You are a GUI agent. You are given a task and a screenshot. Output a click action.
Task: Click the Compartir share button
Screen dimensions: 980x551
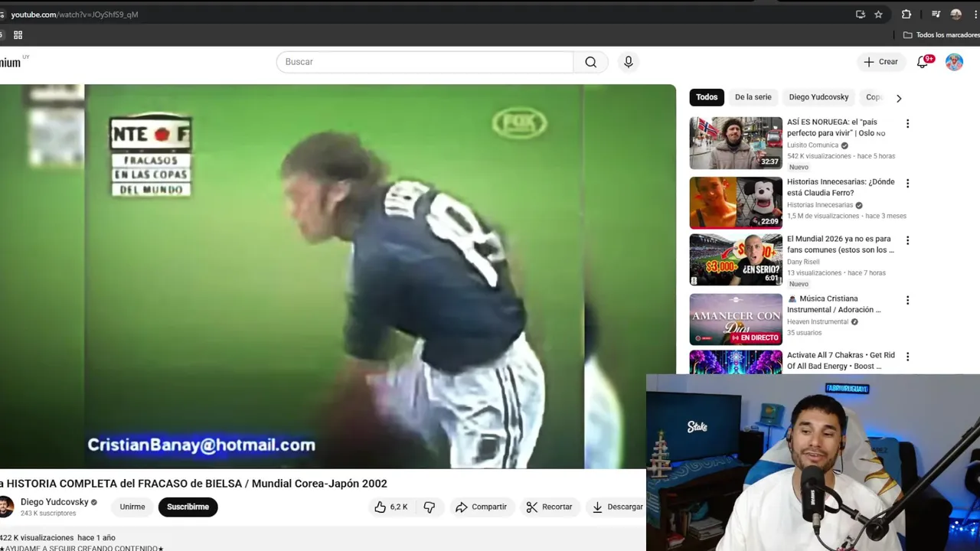(x=481, y=507)
